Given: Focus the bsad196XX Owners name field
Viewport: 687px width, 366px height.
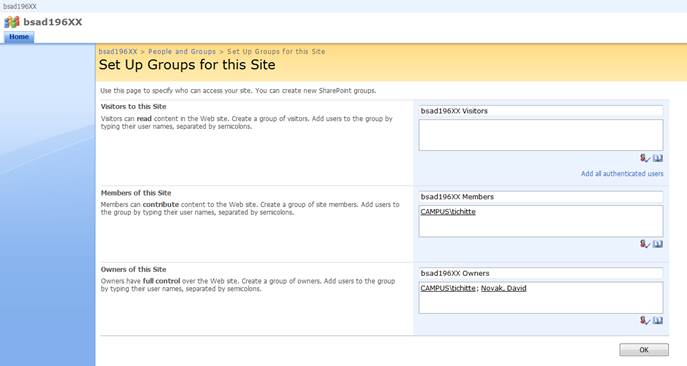Looking at the screenshot, I should 541,274.
